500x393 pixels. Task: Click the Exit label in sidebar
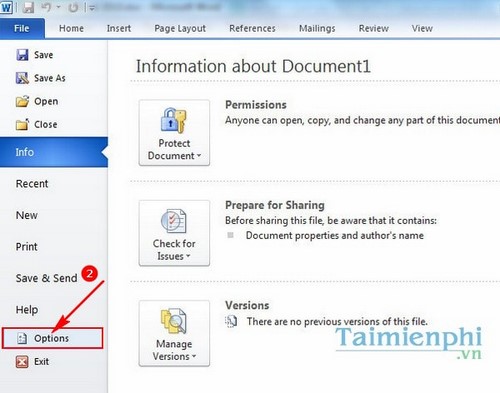click(x=41, y=362)
